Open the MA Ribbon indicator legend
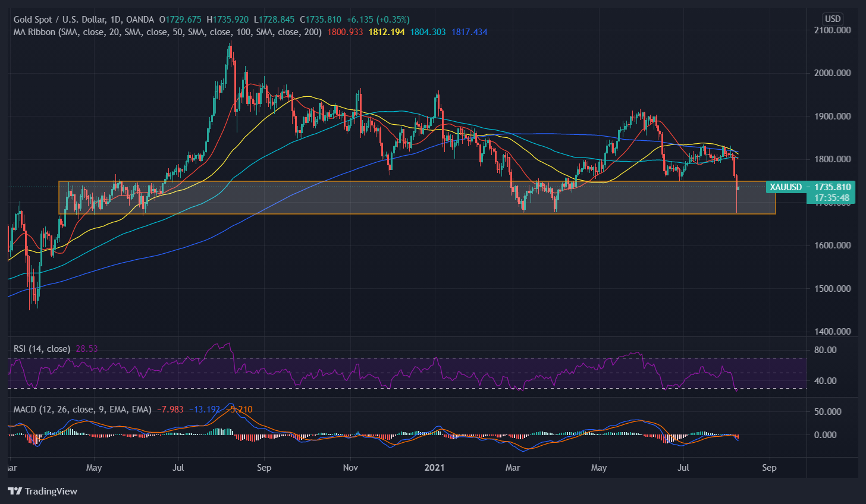The width and height of the screenshot is (866, 504). 168,32
